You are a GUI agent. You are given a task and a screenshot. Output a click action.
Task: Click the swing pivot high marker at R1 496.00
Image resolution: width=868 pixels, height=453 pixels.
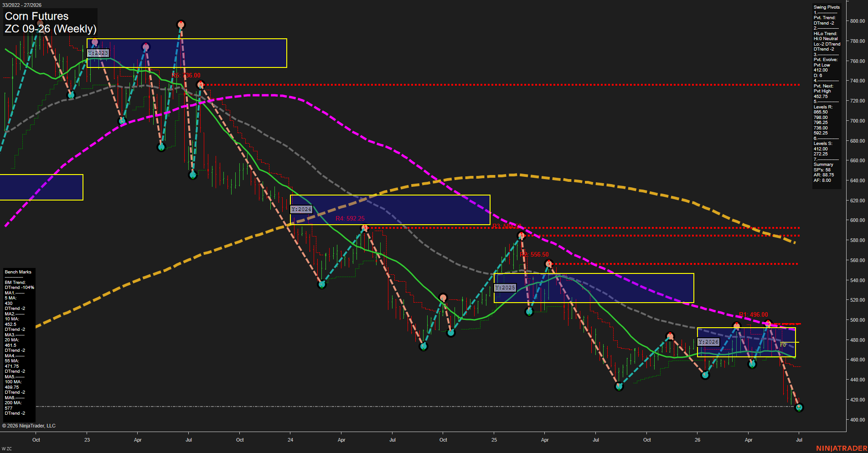768,324
